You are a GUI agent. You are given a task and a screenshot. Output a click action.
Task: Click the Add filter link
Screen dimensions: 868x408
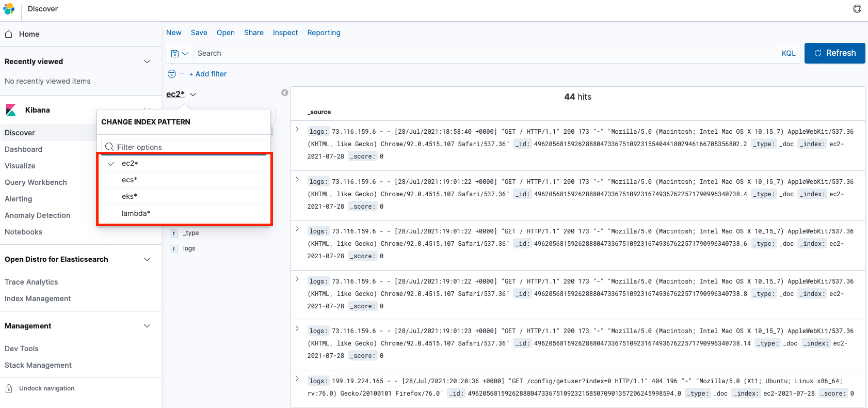point(208,74)
